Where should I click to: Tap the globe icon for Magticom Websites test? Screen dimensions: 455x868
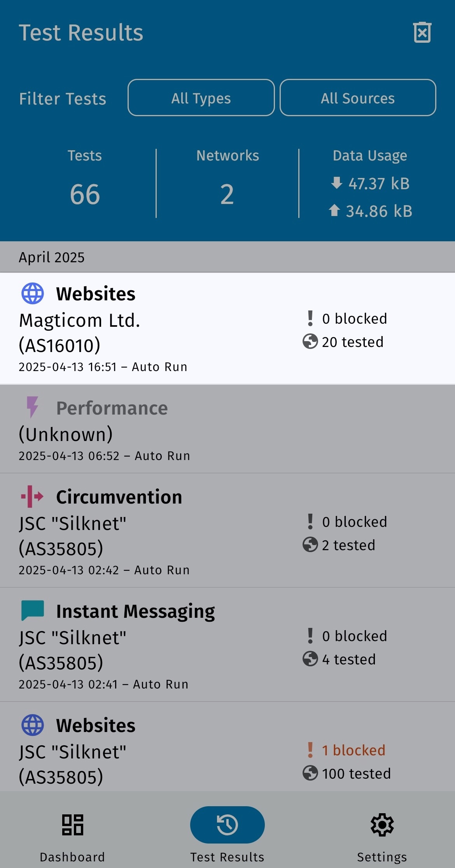[x=33, y=293]
